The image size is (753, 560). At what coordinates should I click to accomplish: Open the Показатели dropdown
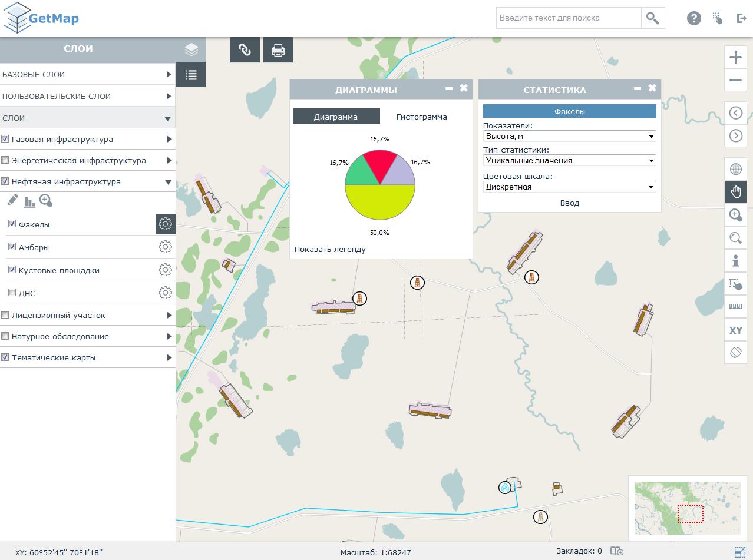point(569,137)
